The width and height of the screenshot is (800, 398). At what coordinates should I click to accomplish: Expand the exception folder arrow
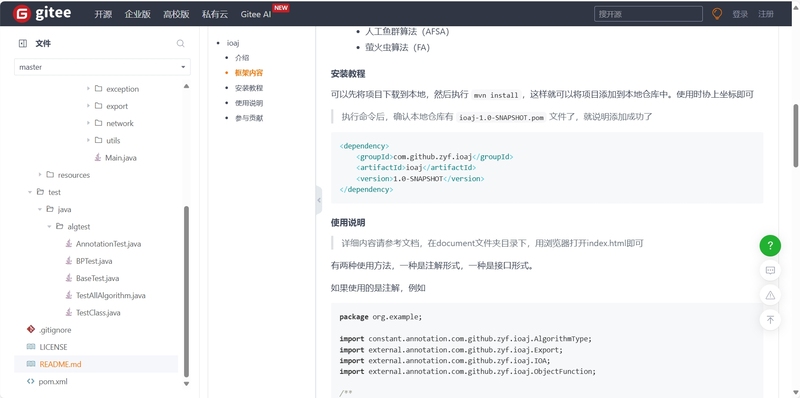coord(88,89)
